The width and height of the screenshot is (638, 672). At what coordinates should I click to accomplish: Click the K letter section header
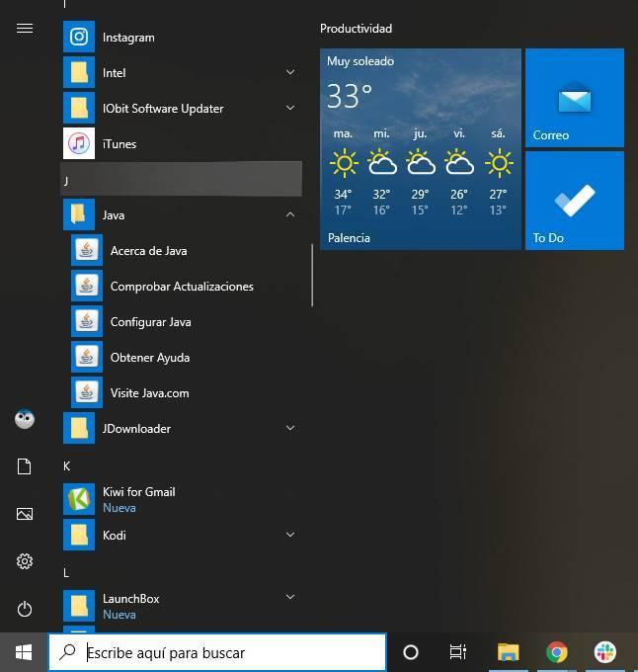point(67,466)
